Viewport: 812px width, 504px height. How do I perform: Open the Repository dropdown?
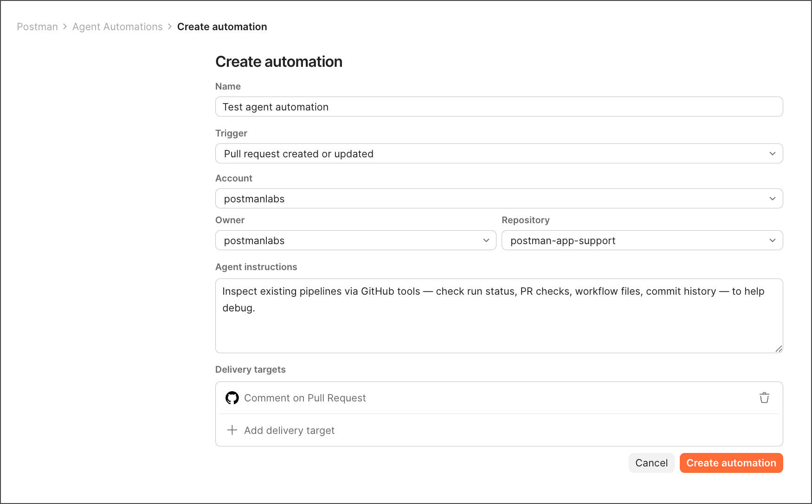tap(642, 240)
